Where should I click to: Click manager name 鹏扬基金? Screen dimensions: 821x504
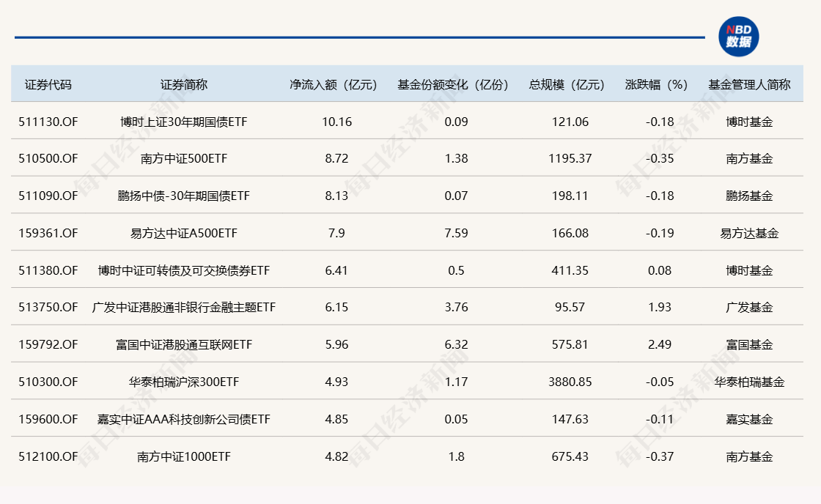749,196
